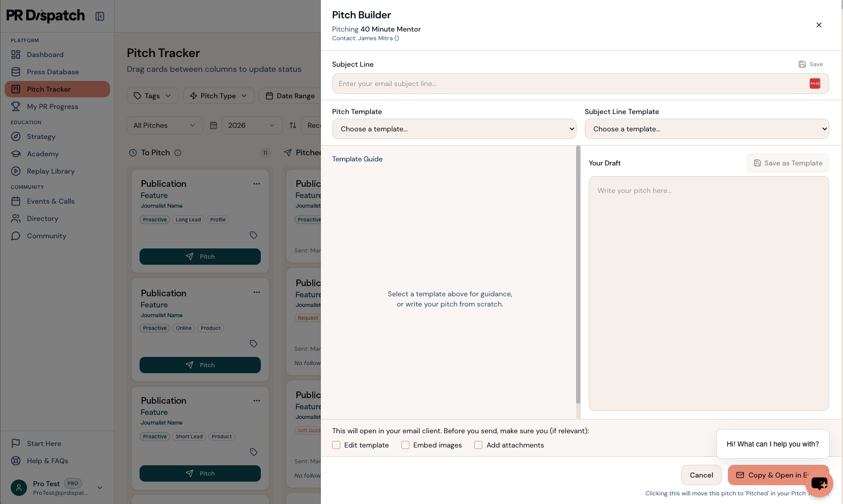This screenshot has height=504, width=843.
Task: Open the Community section
Action: [x=46, y=236]
